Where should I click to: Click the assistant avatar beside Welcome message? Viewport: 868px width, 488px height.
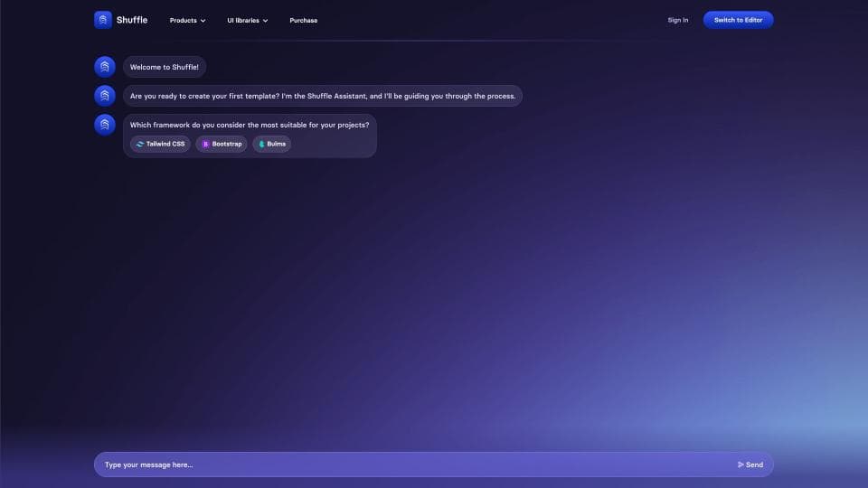tap(105, 67)
